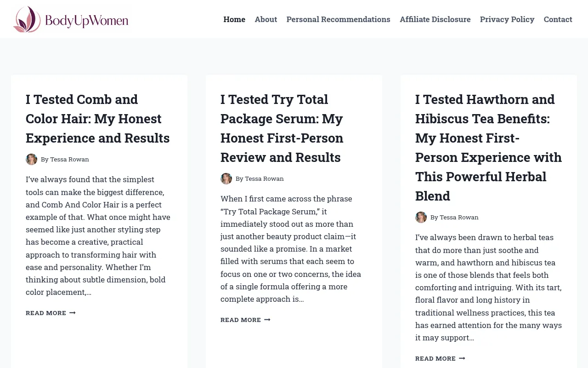Click Tessa Rowan under Hawthorn Hibiscus Tea

(459, 217)
